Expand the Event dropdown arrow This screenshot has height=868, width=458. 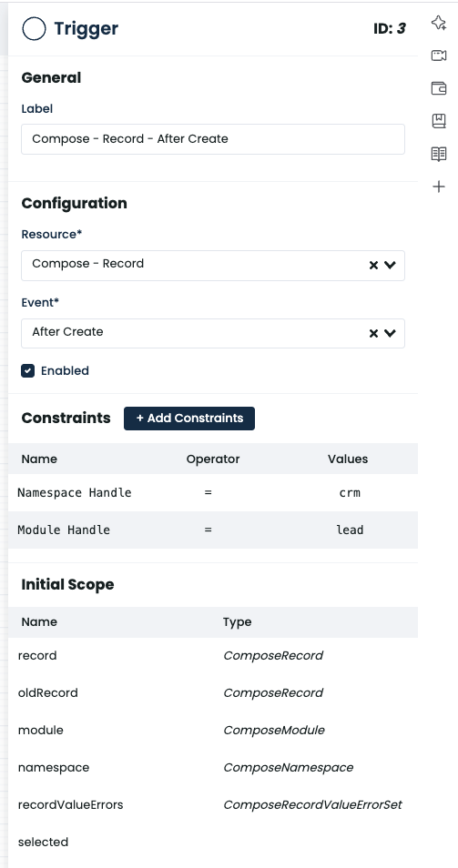point(390,333)
